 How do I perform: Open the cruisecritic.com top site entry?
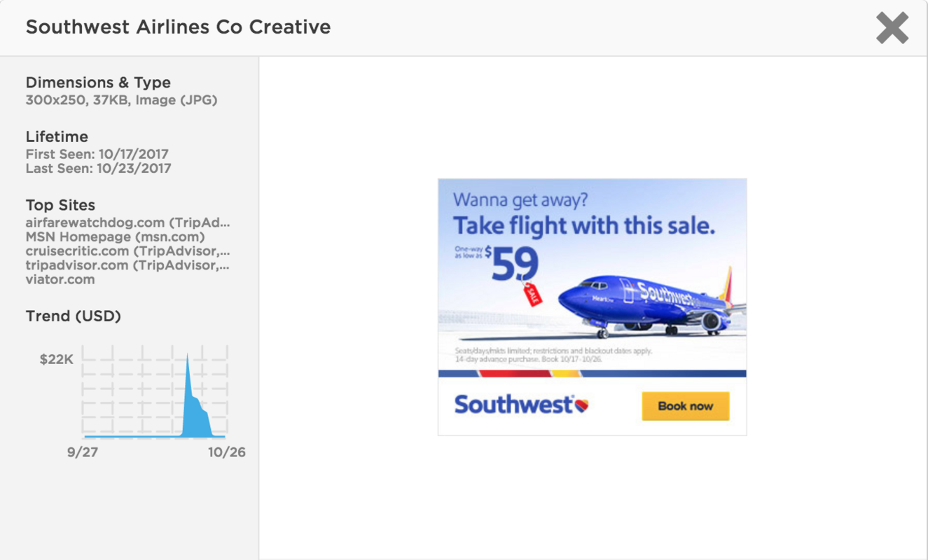click(127, 251)
